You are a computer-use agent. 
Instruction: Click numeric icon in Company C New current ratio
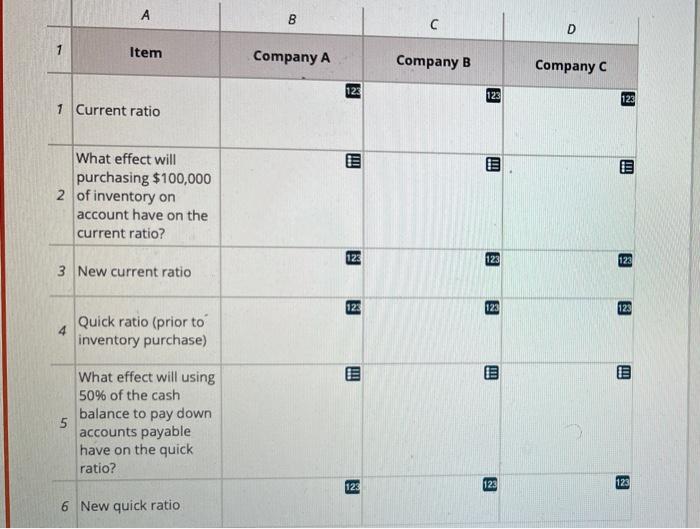[x=626, y=262]
